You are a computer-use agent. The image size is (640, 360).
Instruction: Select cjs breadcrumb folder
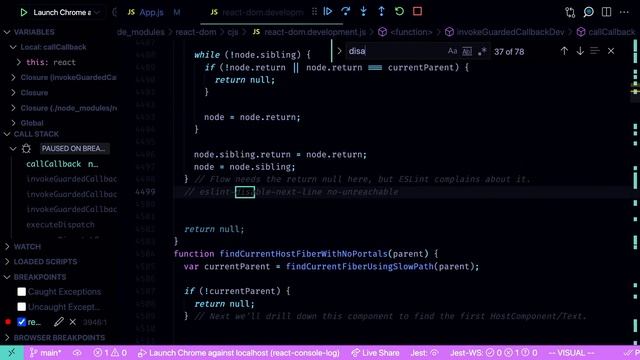[233, 32]
